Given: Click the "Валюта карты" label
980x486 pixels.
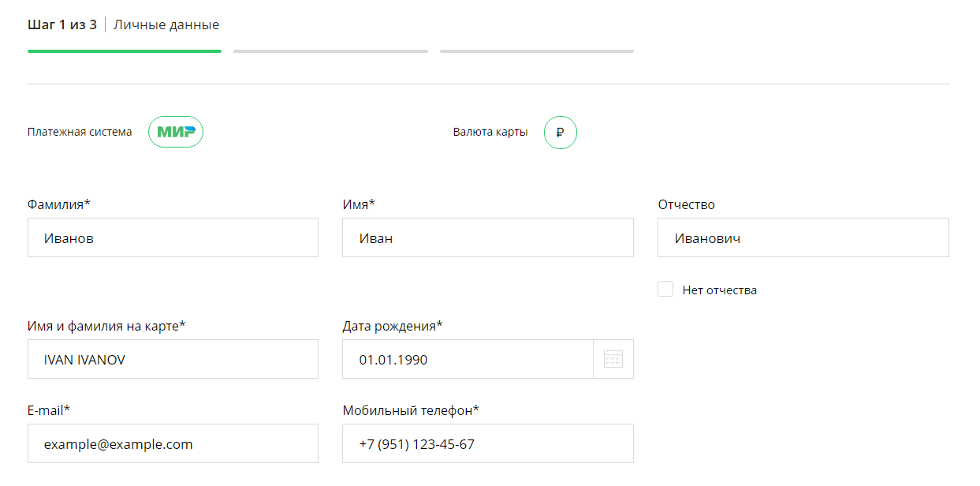Looking at the screenshot, I should coord(490,132).
